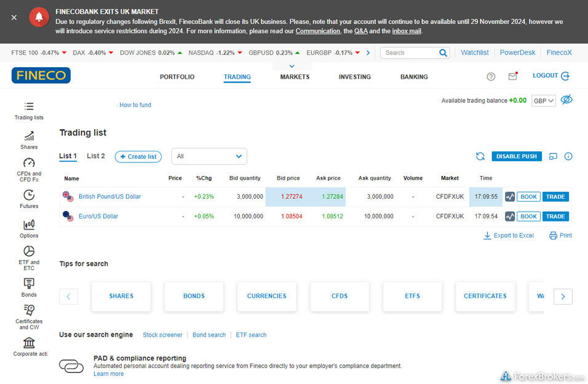The width and height of the screenshot is (588, 384).
Task: Open order book for British Pound/US Dollar
Action: click(528, 197)
